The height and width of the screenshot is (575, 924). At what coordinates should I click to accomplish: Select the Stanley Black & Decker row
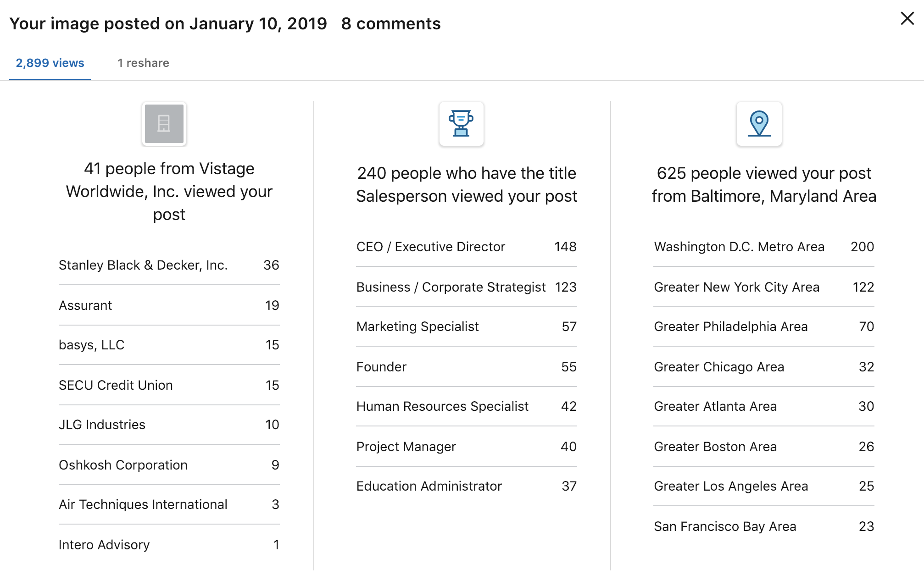pos(169,265)
